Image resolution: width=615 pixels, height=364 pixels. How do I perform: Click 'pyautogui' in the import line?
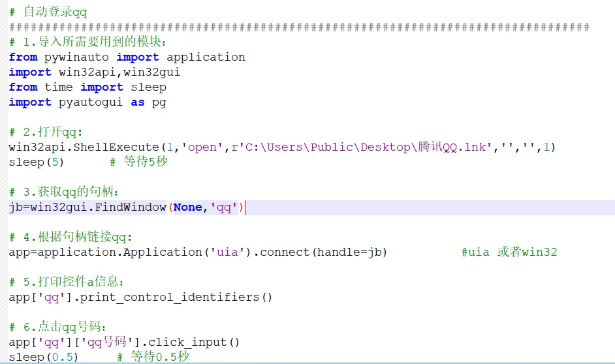[91, 102]
